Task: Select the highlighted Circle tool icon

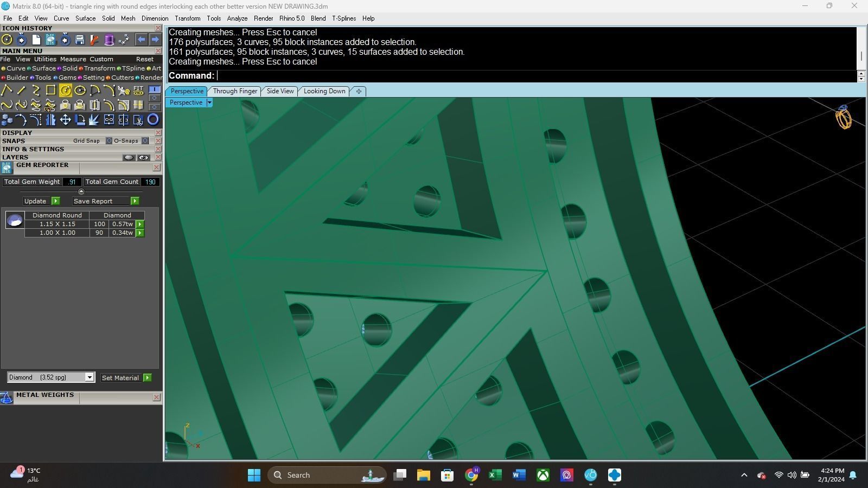Action: (x=65, y=90)
